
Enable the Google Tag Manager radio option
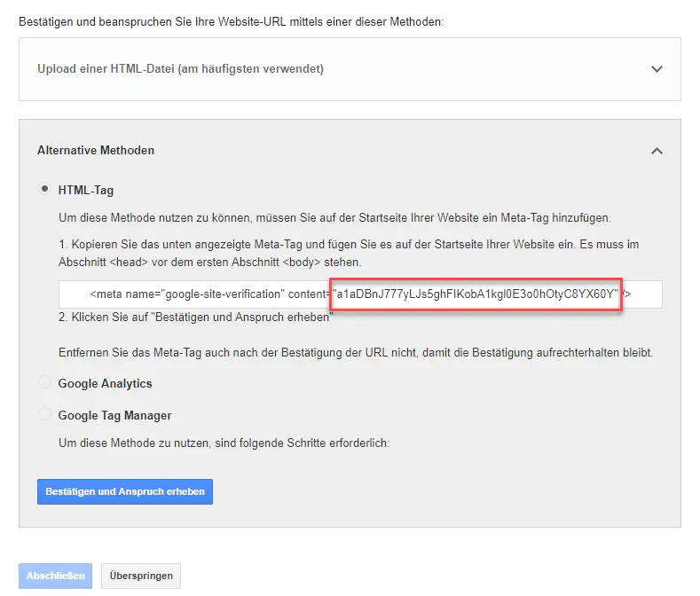click(x=44, y=415)
